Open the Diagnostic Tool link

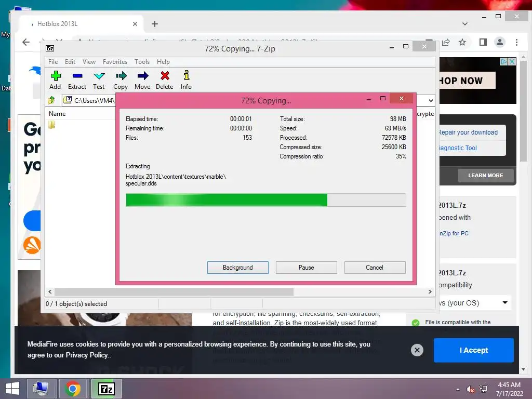click(x=458, y=148)
